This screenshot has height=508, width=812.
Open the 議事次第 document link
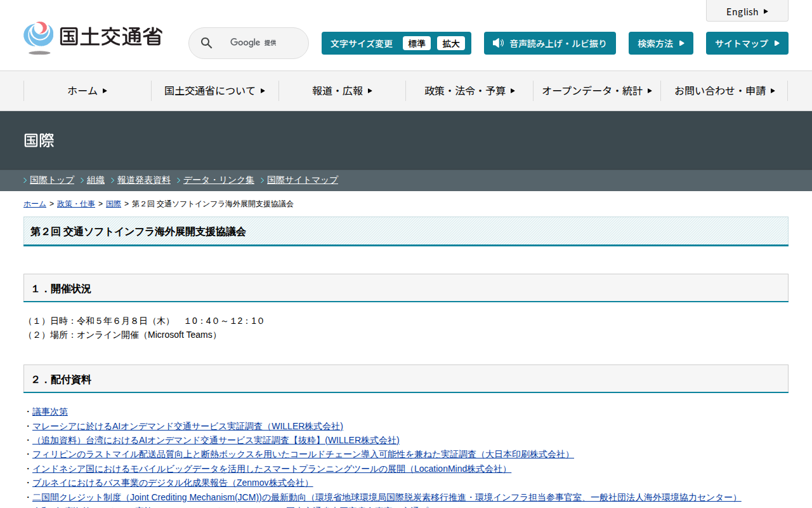(50, 411)
